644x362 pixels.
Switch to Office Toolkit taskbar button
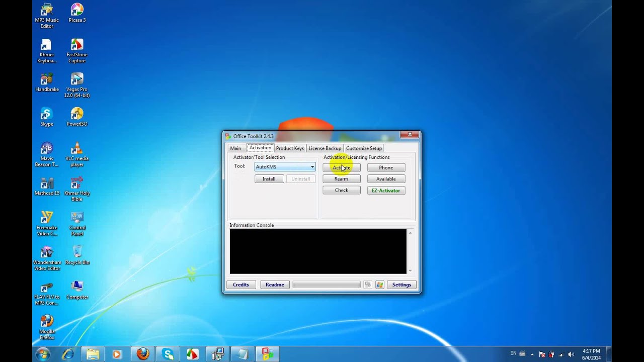click(267, 354)
